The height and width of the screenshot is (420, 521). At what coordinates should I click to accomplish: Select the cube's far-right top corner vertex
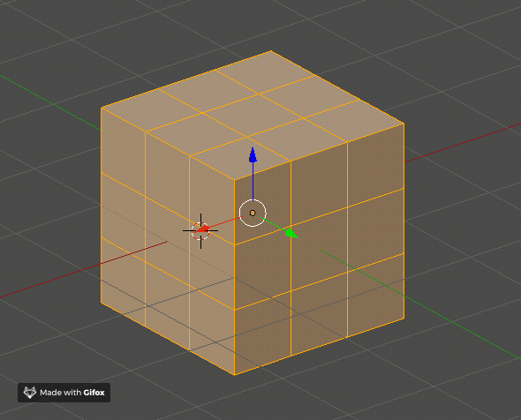click(x=404, y=124)
